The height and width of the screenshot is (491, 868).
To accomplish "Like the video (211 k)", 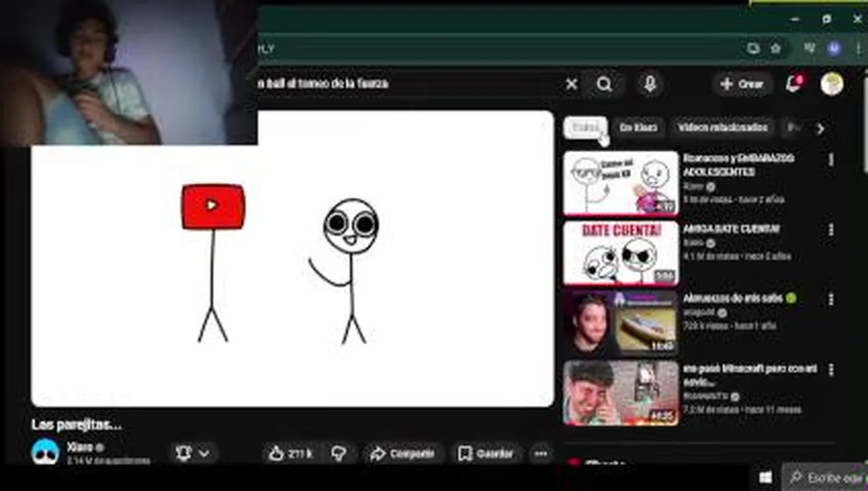I will click(291, 453).
